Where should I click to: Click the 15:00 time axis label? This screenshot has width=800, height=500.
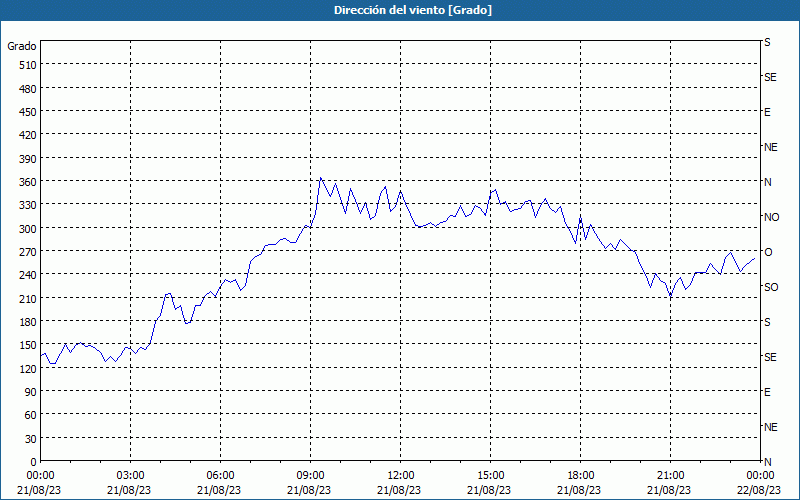(490, 476)
